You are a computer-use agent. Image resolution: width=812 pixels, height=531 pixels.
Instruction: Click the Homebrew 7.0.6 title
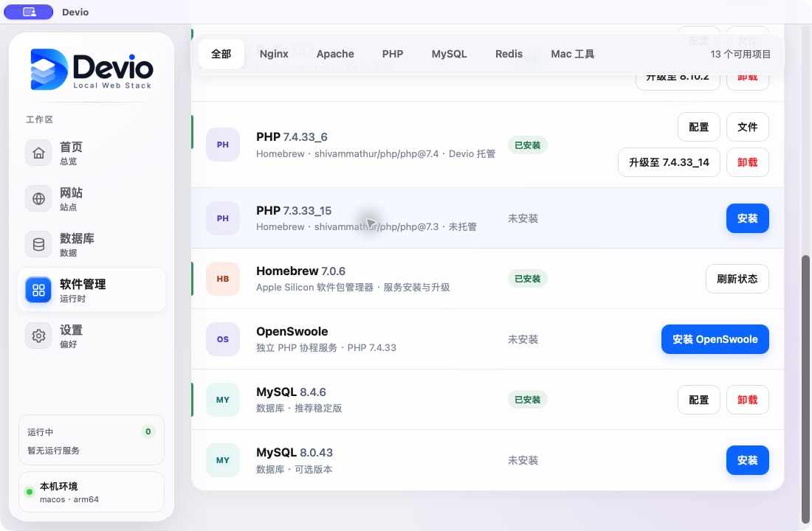(x=300, y=271)
